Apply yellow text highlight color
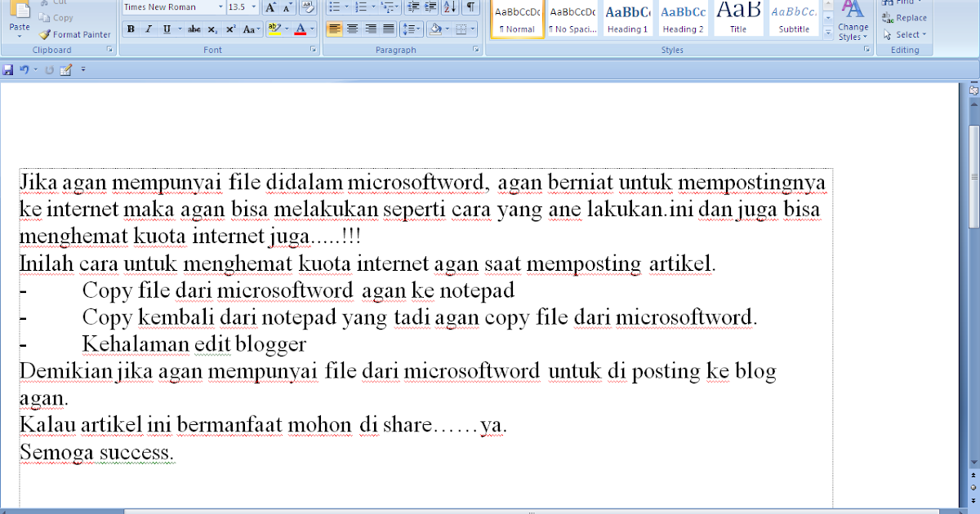The height and width of the screenshot is (514, 980). click(x=274, y=29)
